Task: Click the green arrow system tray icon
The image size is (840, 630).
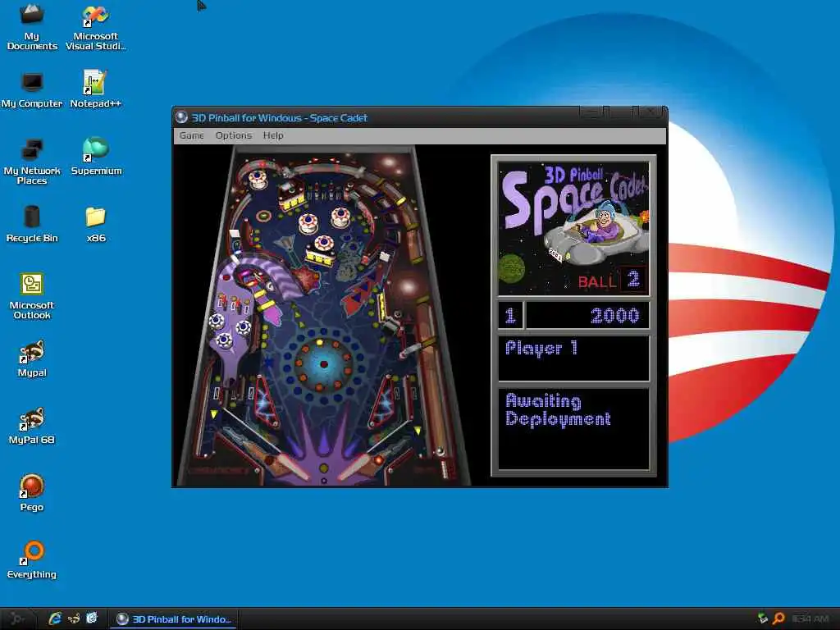Action: (763, 619)
